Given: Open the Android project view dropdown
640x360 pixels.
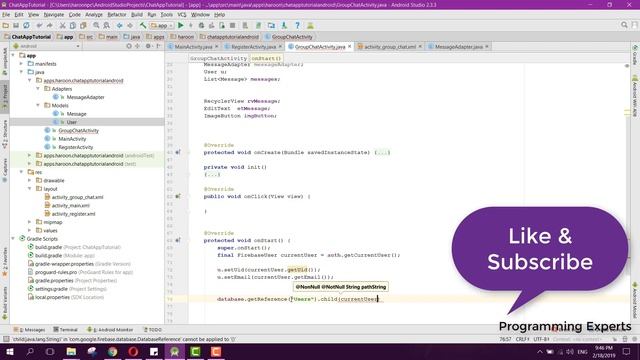Looking at the screenshot, I should pos(46,46).
